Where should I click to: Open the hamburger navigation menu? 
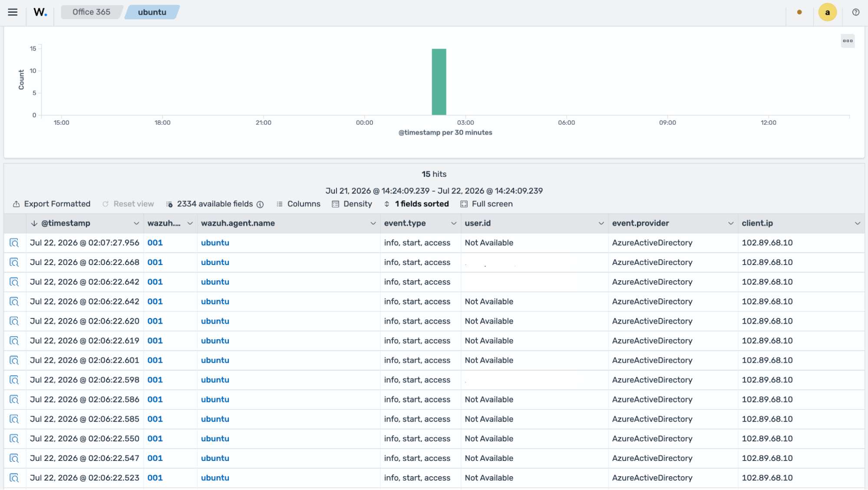(x=13, y=12)
